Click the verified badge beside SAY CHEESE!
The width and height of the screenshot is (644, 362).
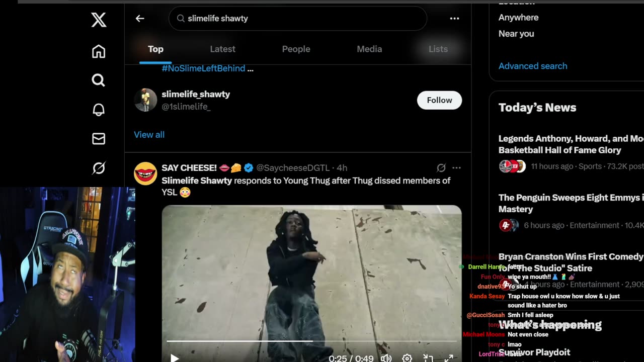(x=249, y=168)
